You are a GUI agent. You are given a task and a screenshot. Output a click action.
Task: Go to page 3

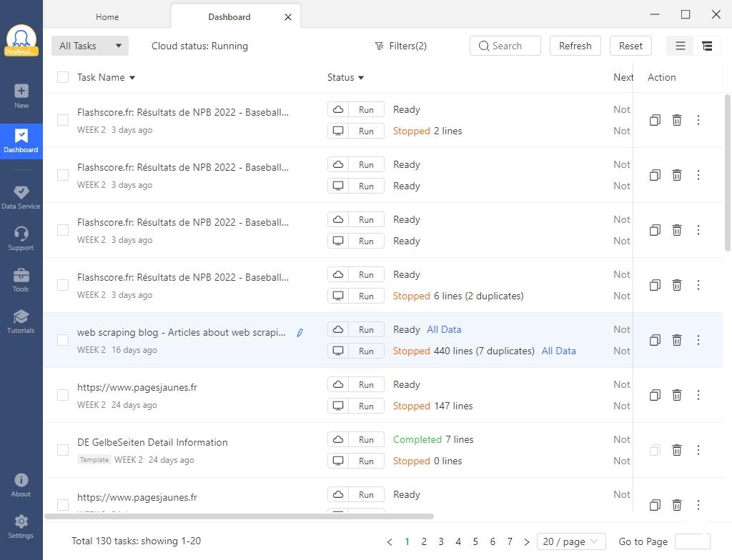pyautogui.click(x=440, y=541)
